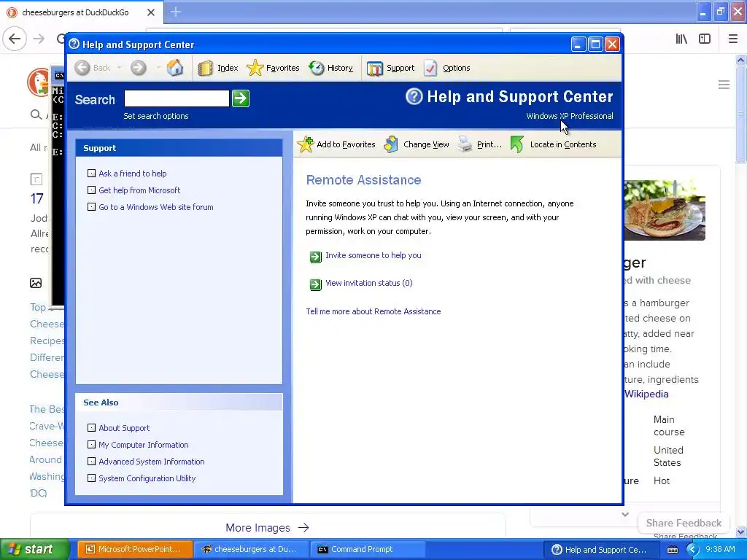The image size is (747, 560).
Task: Click the keyboard icon in system tray
Action: pyautogui.click(x=672, y=550)
